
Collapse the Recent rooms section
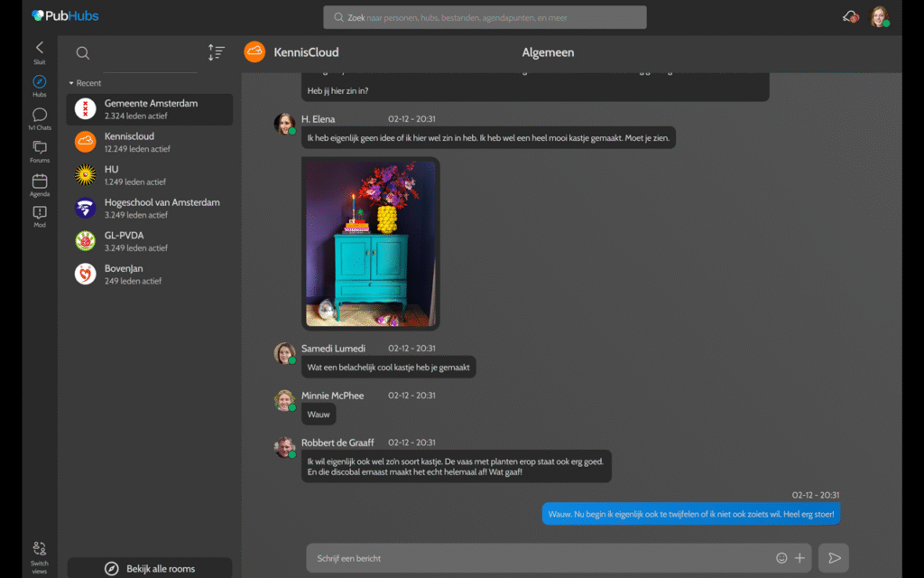(72, 82)
